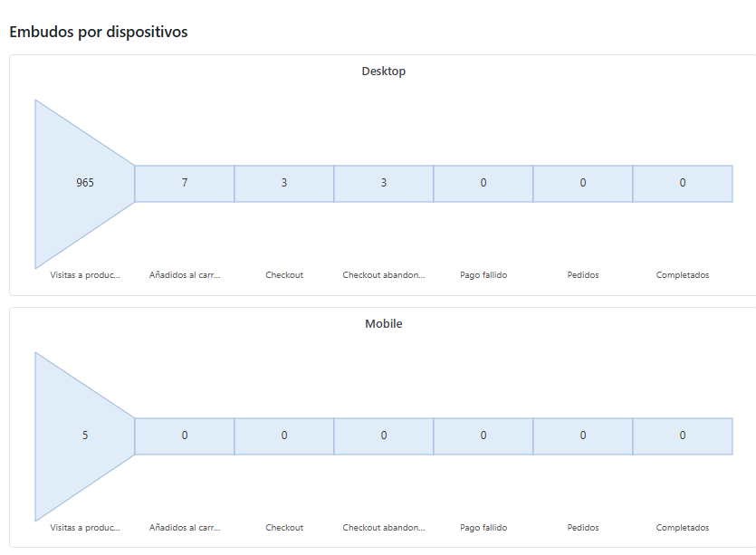756x555 pixels.
Task: Click Mobile funnel's Pago fallido bar
Action: [x=483, y=435]
